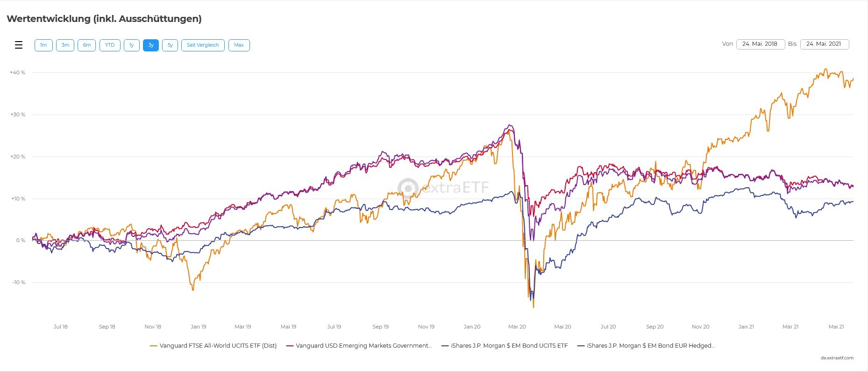
Task: Click the Von start date field
Action: point(760,44)
